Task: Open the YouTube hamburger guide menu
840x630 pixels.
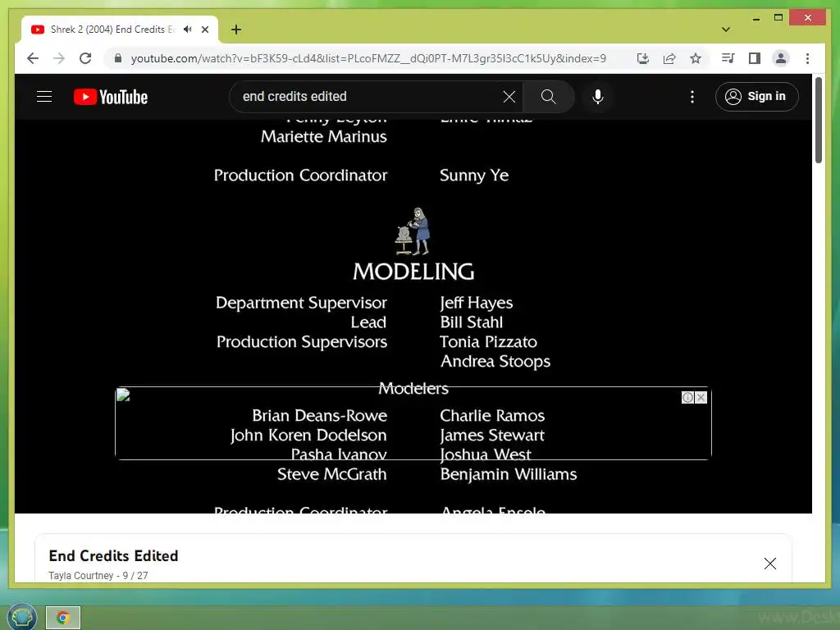Action: pos(44,97)
